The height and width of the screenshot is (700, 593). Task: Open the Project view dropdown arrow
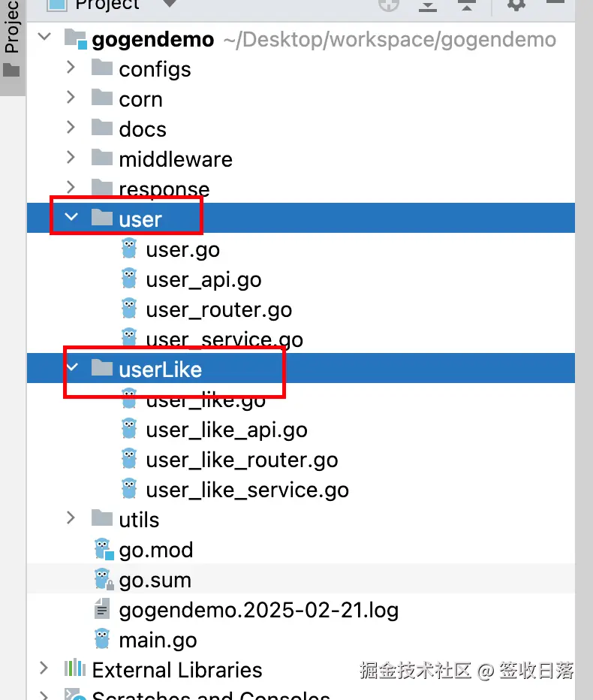[170, 4]
